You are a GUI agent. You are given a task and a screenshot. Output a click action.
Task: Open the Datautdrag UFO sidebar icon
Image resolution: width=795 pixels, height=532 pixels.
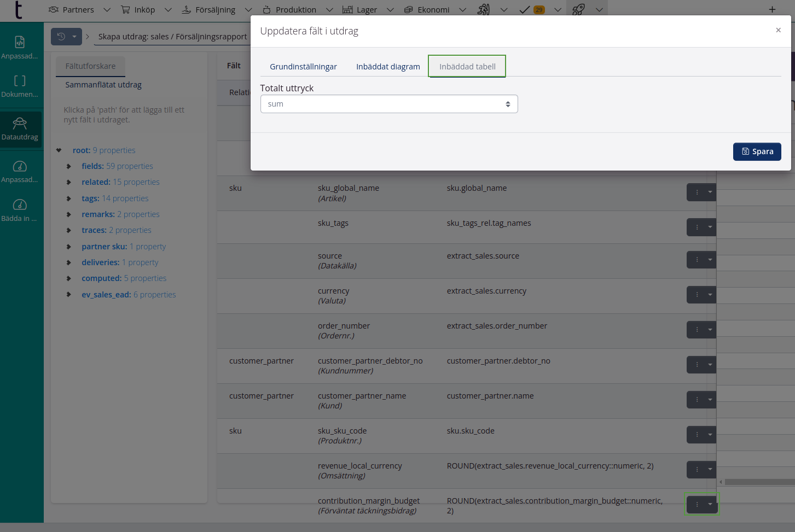[x=20, y=124]
